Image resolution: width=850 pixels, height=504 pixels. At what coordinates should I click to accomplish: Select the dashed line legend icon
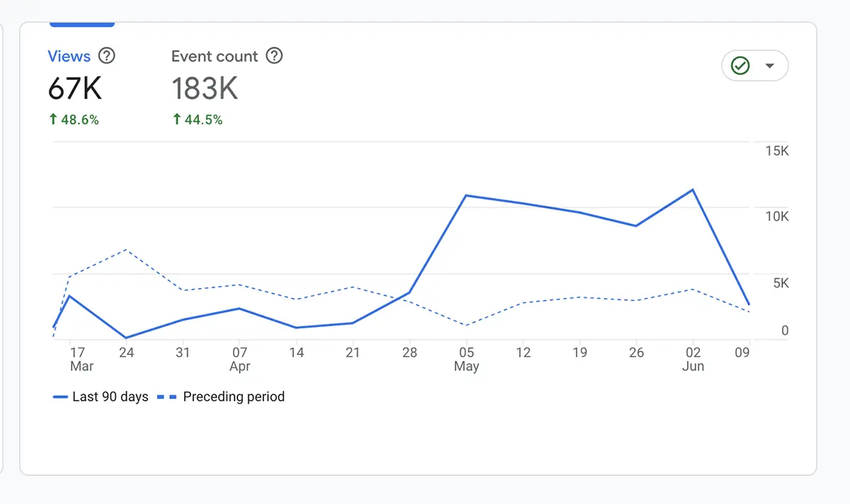166,397
